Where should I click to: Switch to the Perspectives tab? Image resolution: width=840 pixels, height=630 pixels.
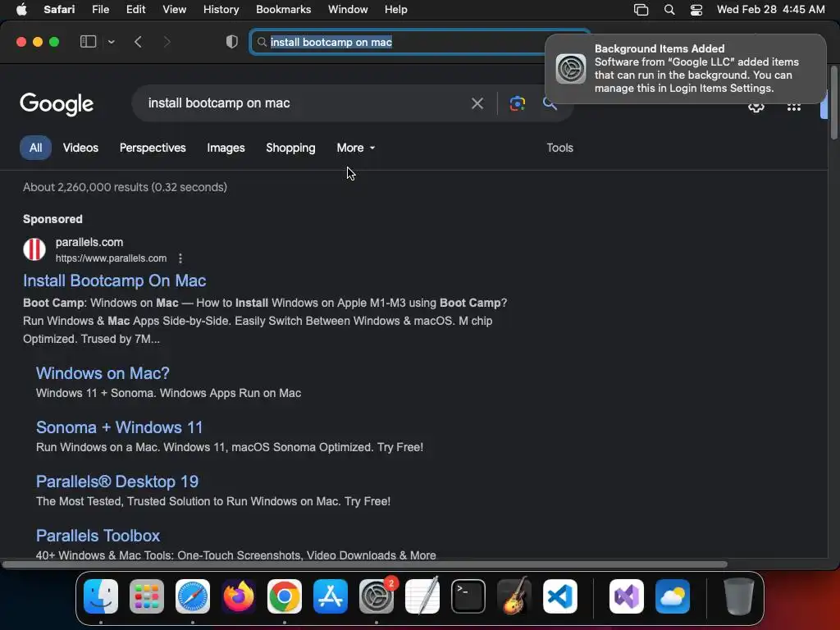(x=153, y=148)
